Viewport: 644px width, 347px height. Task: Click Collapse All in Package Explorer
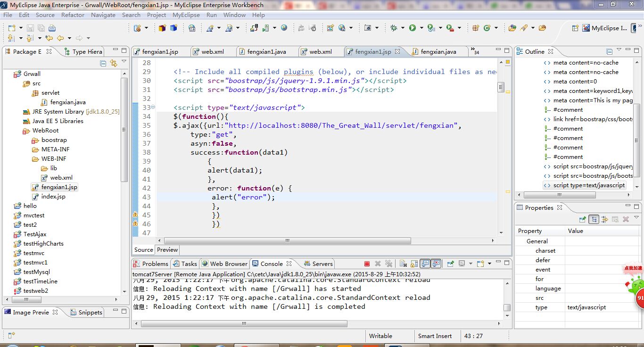103,63
